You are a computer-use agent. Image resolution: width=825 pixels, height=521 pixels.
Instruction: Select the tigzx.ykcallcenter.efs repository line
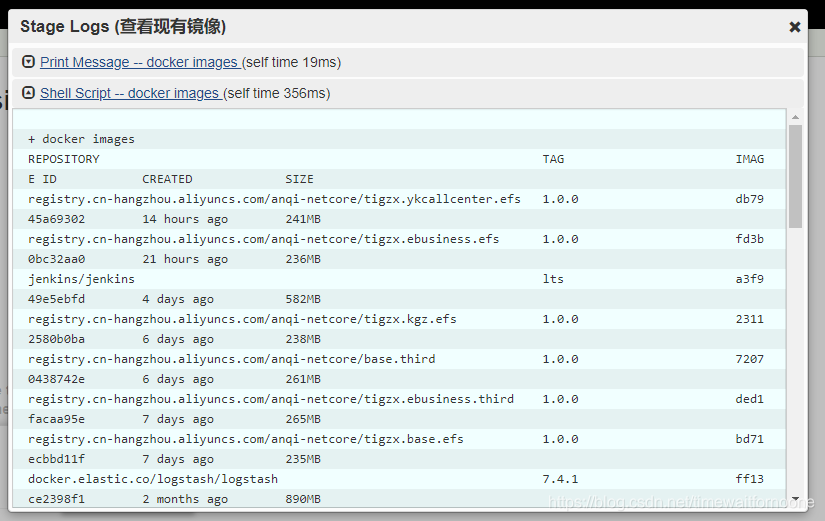(x=274, y=199)
